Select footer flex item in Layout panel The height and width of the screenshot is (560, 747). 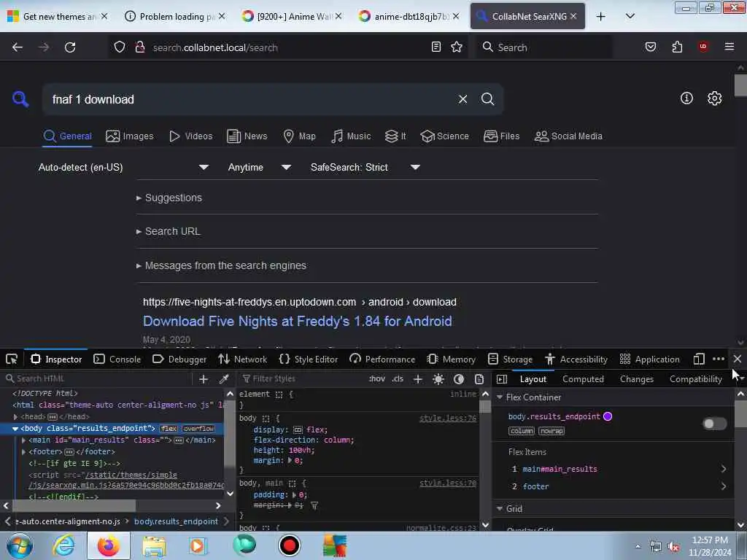(535, 486)
